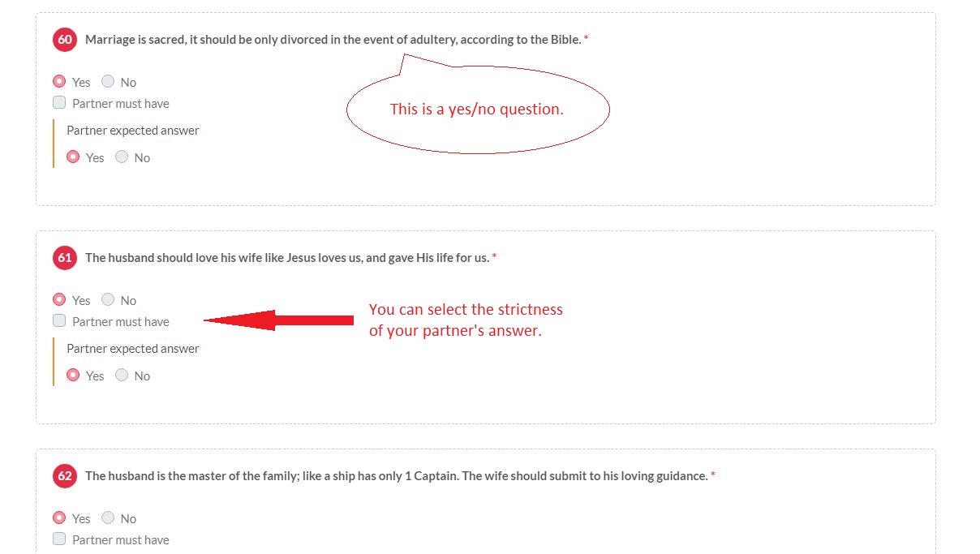Screen dimensions: 980x554
Task: Select Yes for question 60 own answer
Action: click(59, 82)
